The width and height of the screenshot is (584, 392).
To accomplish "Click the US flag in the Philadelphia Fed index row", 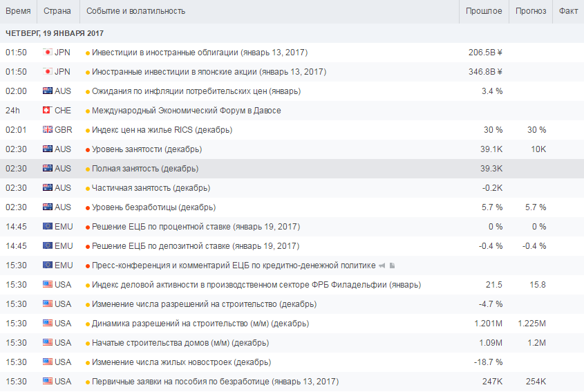I will click(x=48, y=285).
